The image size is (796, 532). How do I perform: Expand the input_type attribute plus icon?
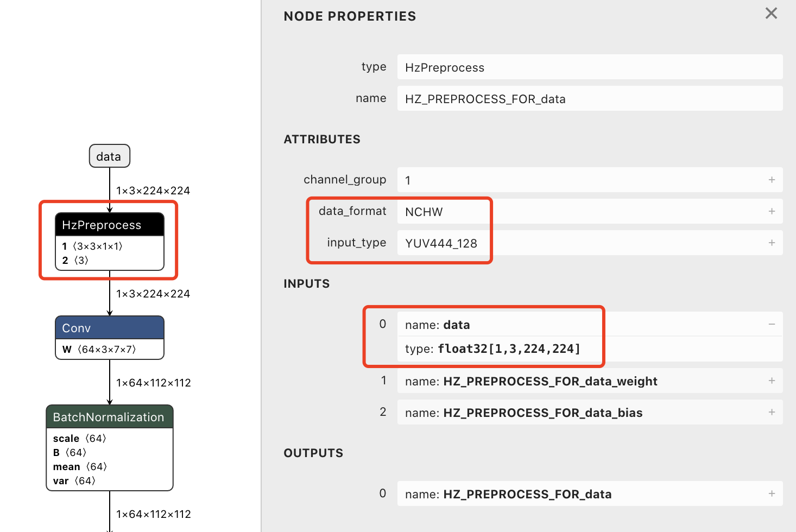click(x=772, y=243)
